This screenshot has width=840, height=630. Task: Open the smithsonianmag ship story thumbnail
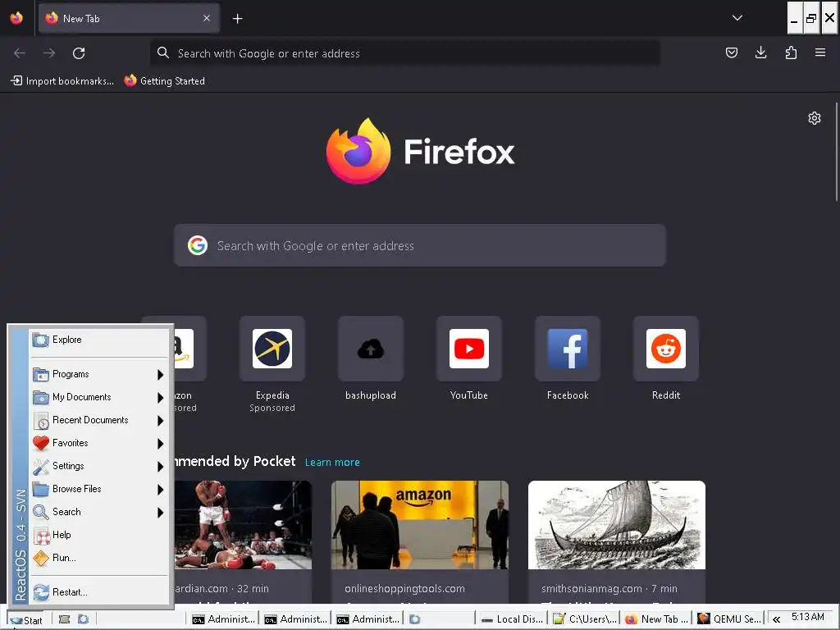617,524
